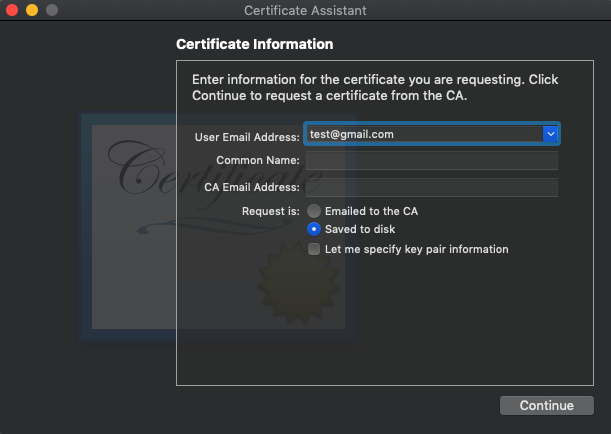Choose the Saved to disk radio button
Screen dimensions: 611x434
[315, 230]
